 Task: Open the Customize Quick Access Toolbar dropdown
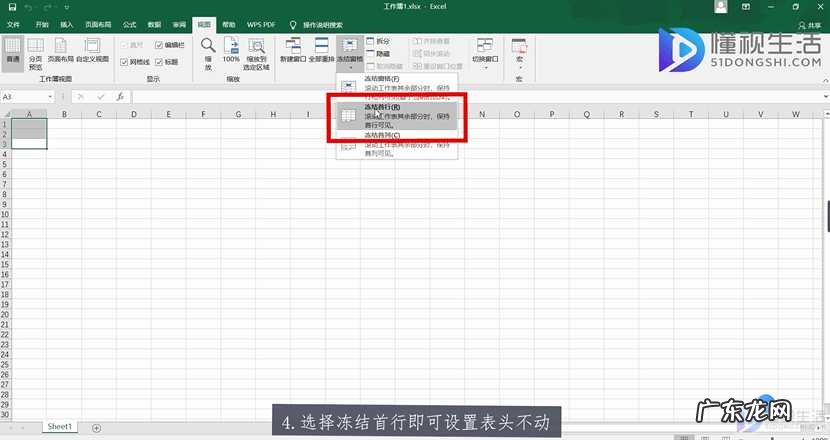tap(67, 7)
